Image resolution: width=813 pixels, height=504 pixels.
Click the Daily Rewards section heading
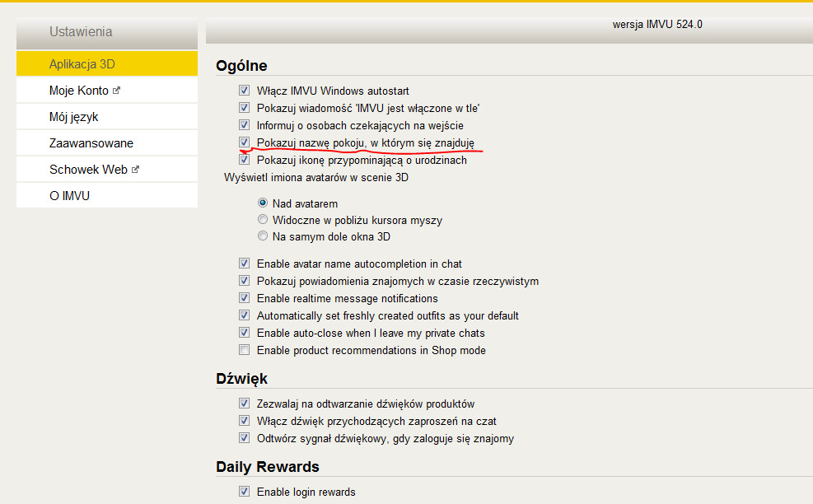268,467
